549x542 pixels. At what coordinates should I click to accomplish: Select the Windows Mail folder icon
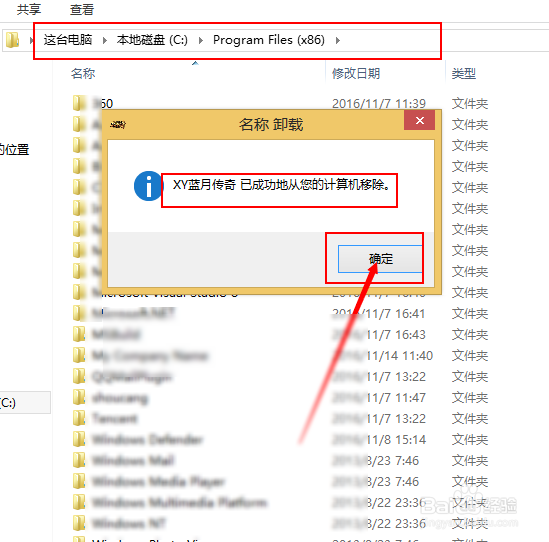(79, 460)
